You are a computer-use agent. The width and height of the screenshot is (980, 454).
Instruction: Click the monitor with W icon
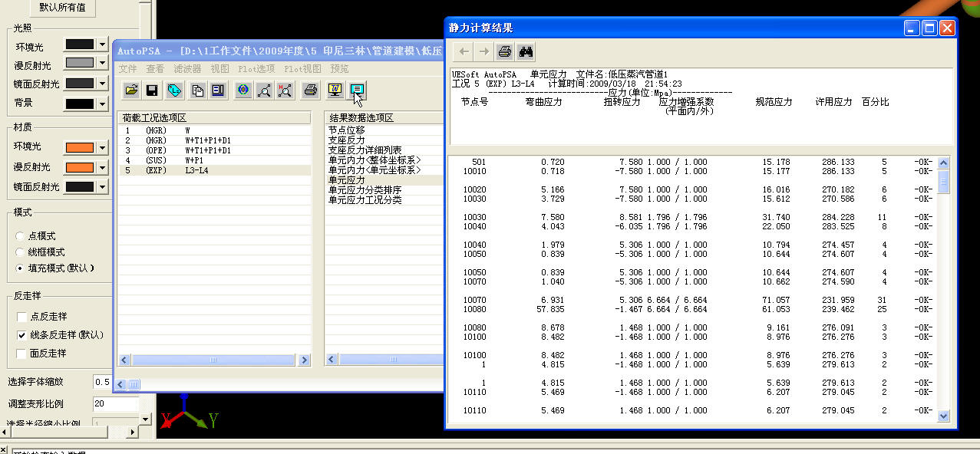click(335, 90)
